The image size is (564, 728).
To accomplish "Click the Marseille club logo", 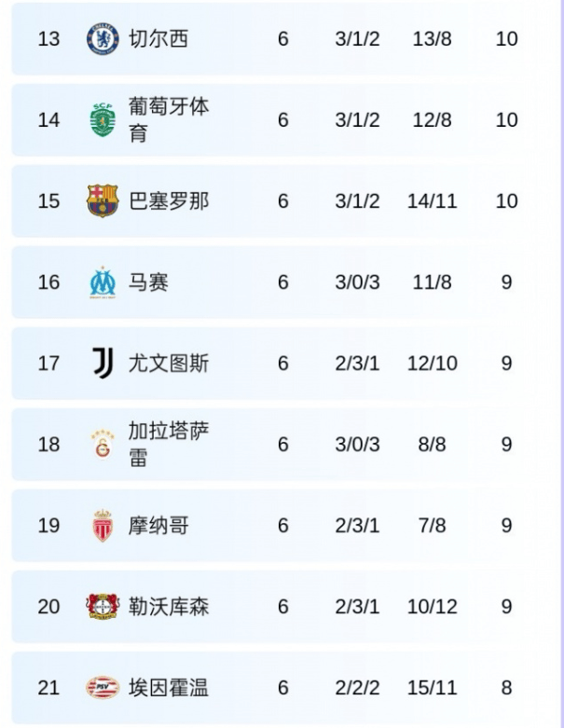I will click(x=102, y=282).
